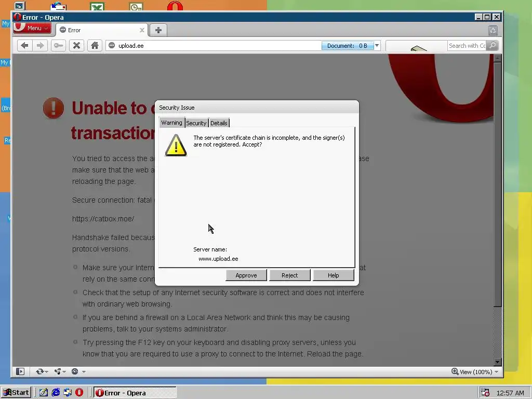
Task: Switch to the Warning tab
Action: (171, 123)
